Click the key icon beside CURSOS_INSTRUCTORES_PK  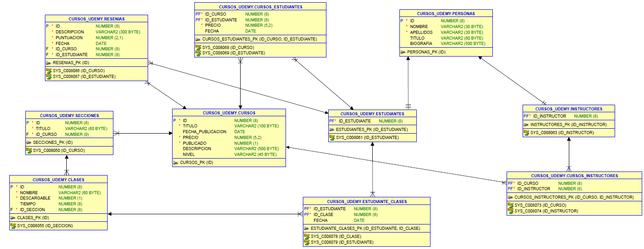[x=511, y=197]
